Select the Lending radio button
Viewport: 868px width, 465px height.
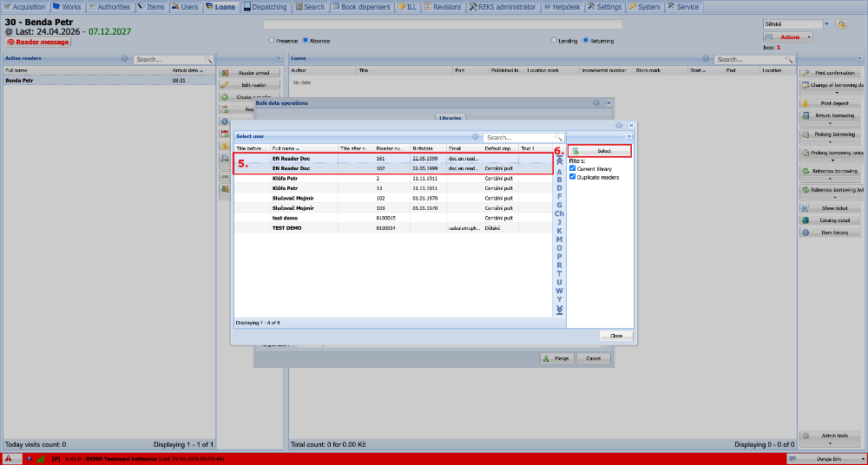click(554, 41)
